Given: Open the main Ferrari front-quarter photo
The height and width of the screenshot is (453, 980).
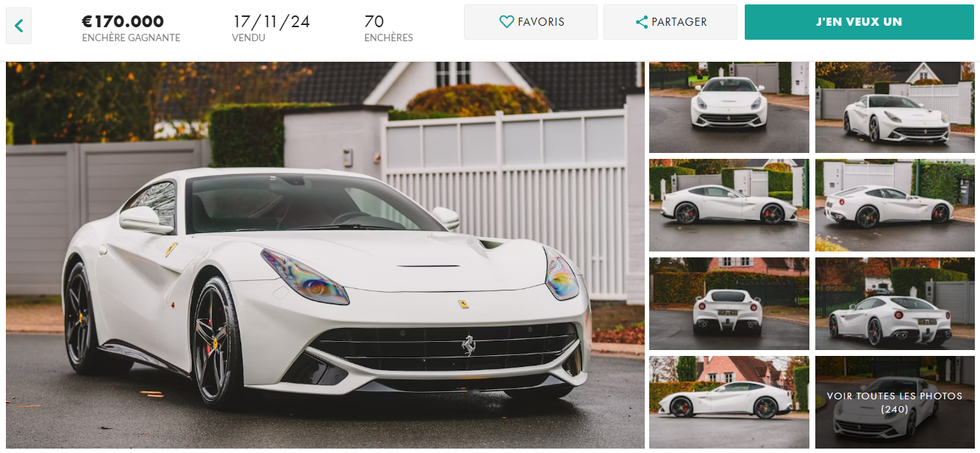Looking at the screenshot, I should click(x=325, y=254).
